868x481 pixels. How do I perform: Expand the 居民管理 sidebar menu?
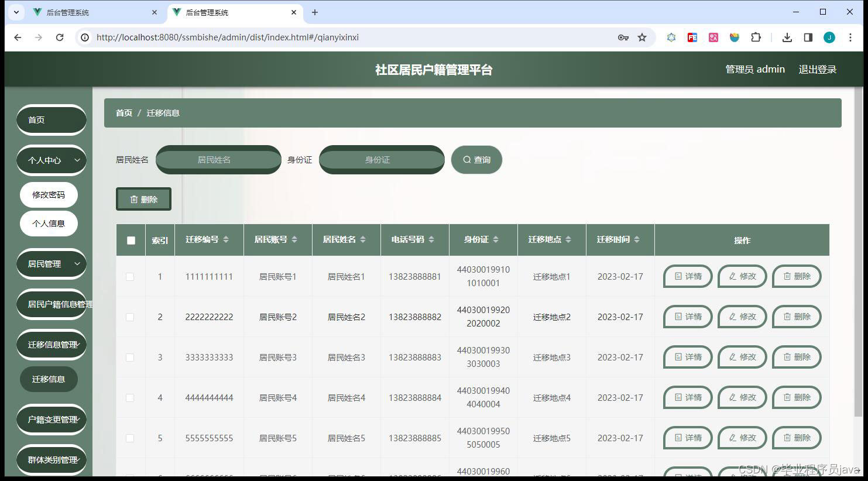(52, 264)
